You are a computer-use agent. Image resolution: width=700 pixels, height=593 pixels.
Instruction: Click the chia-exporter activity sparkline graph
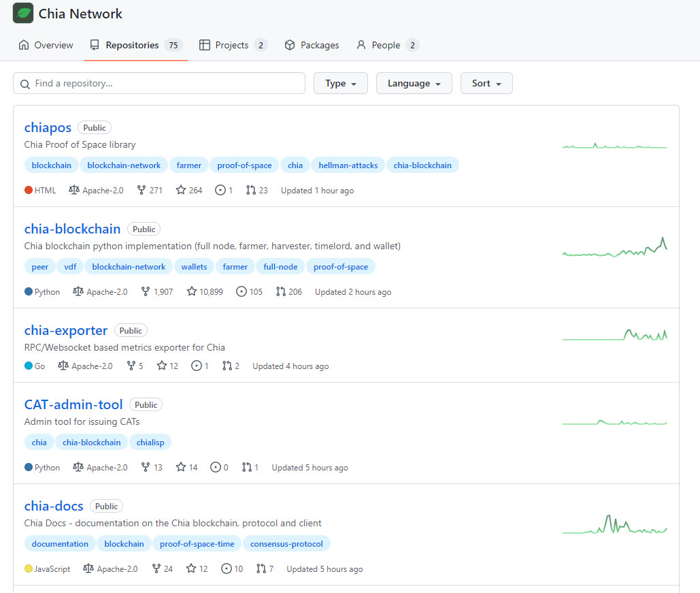point(615,335)
